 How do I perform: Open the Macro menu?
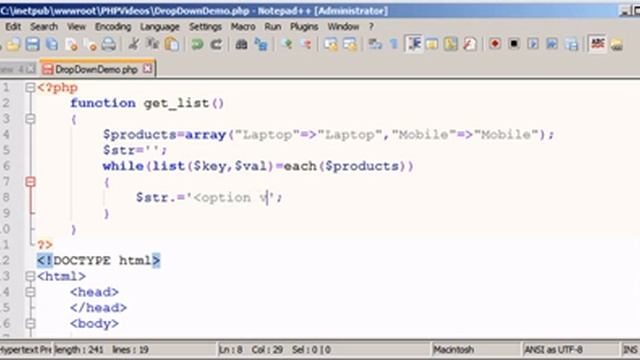(x=243, y=27)
